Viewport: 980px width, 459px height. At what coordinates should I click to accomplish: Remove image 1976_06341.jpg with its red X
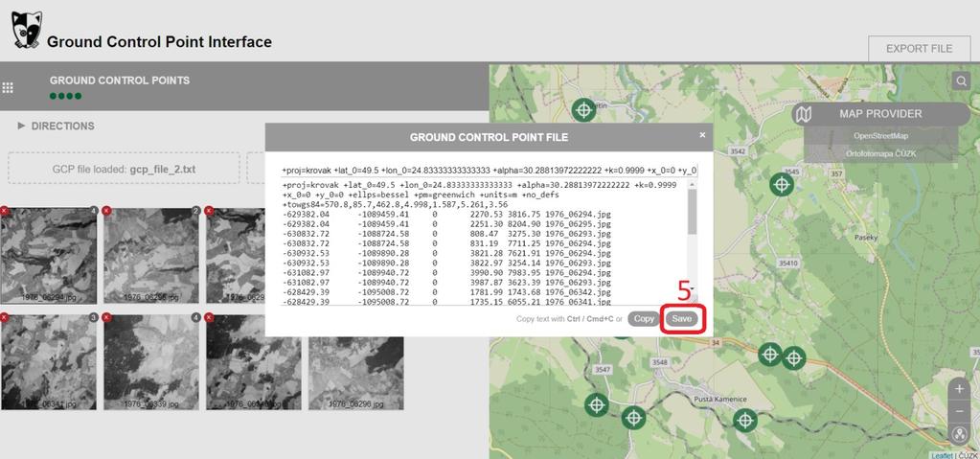4,318
